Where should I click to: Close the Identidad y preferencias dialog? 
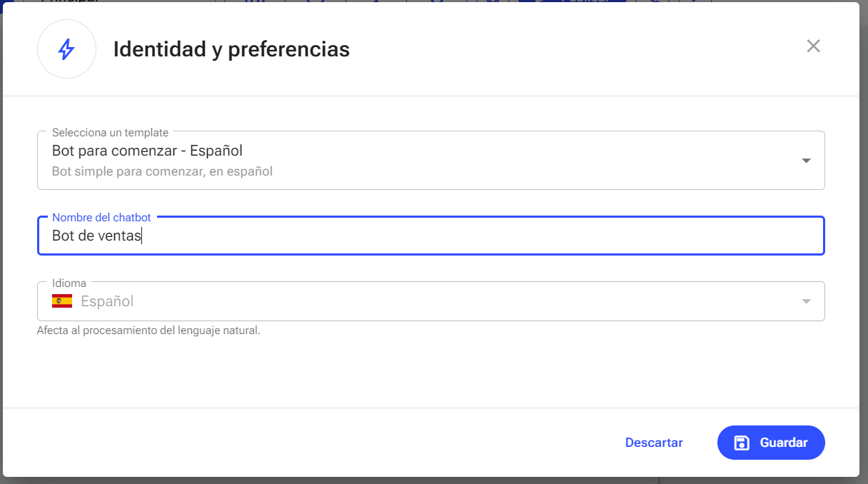[813, 46]
